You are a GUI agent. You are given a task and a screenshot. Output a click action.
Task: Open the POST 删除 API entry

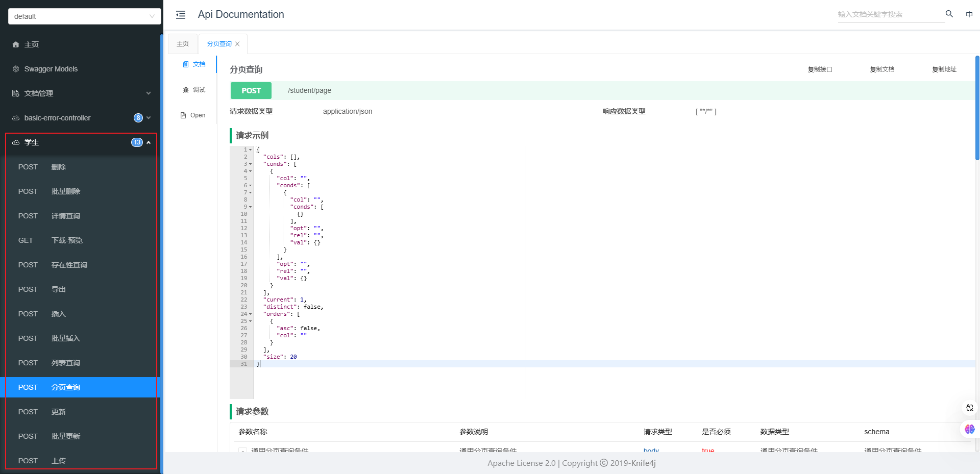coord(80,167)
